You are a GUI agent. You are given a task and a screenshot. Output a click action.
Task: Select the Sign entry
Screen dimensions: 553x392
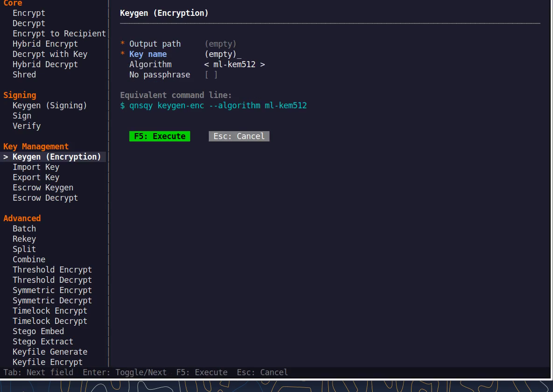pos(22,116)
